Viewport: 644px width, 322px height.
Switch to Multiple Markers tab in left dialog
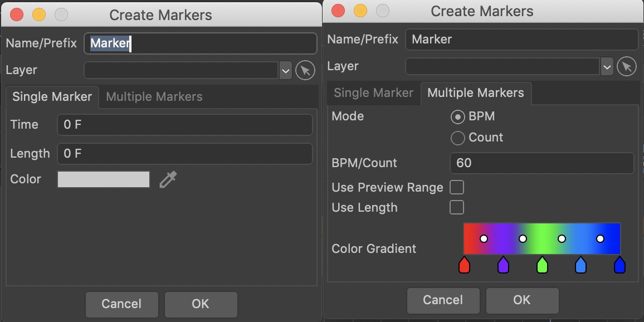[154, 97]
